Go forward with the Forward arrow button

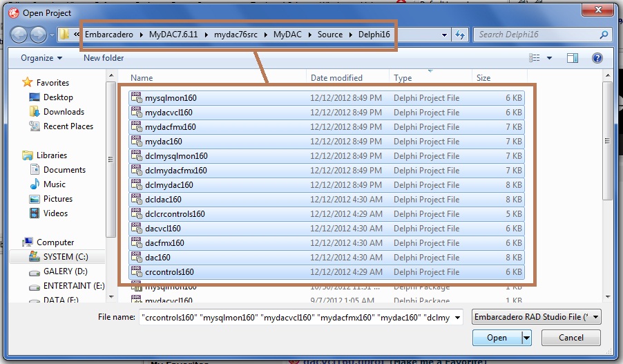(x=38, y=35)
